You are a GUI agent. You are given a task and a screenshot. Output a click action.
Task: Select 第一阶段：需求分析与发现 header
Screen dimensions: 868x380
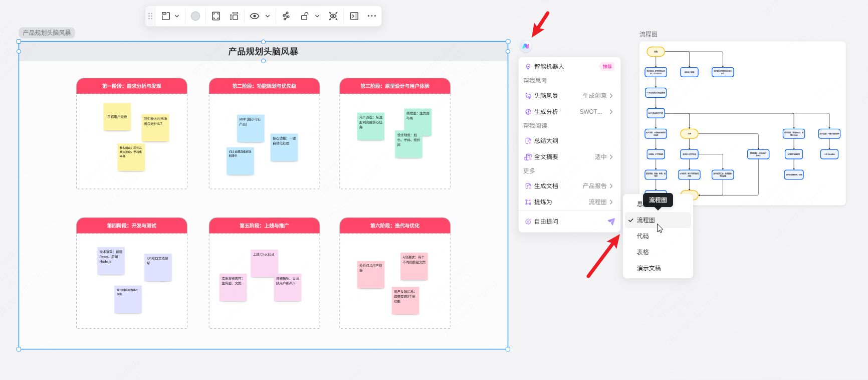tap(132, 86)
